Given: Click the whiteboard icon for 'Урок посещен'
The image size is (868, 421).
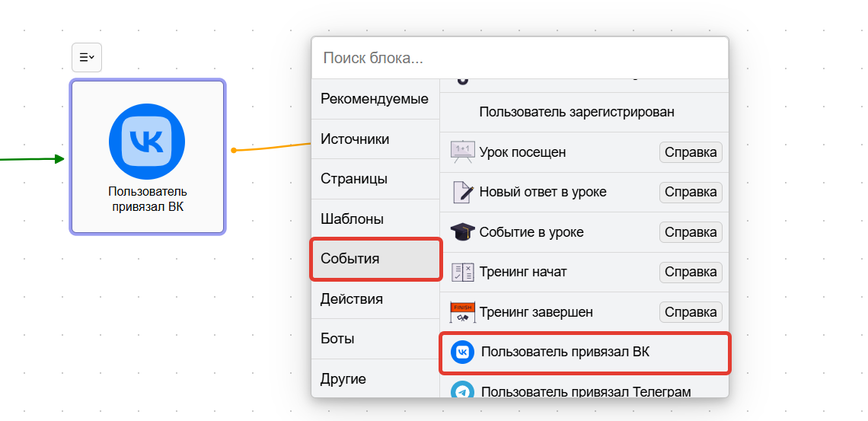Looking at the screenshot, I should pos(462,152).
